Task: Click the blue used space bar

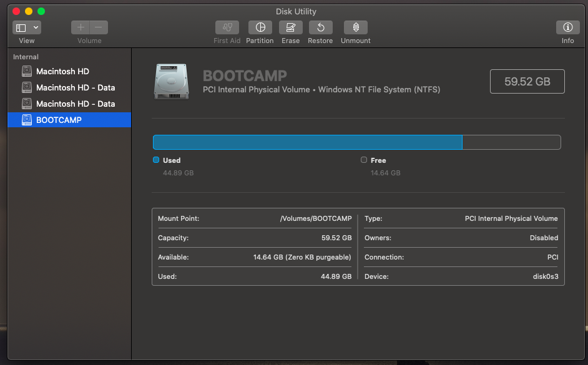Action: pos(307,142)
